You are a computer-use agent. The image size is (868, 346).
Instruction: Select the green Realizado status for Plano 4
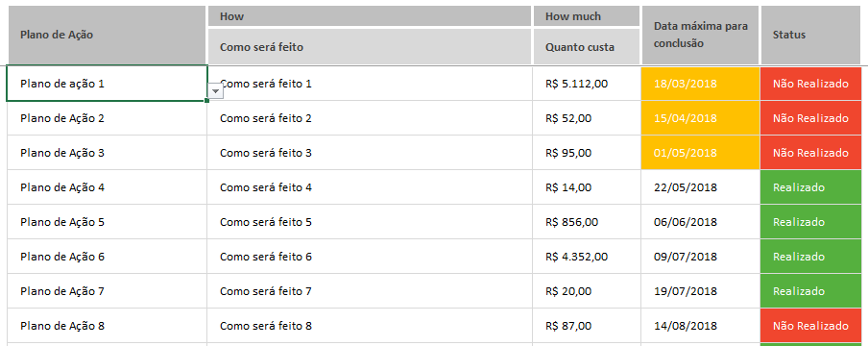(x=814, y=187)
